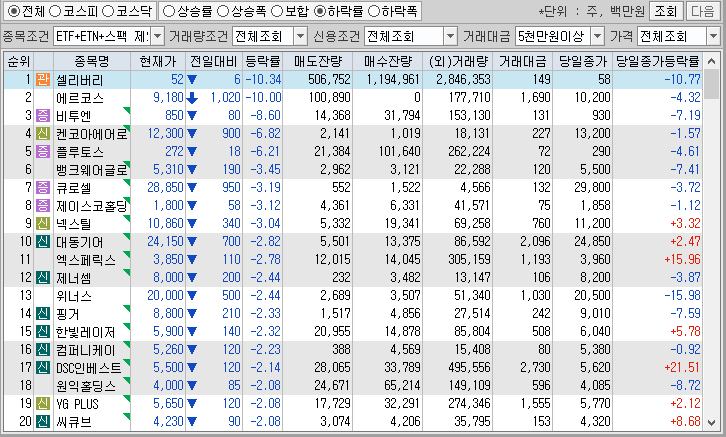The height and width of the screenshot is (437, 726).
Task: Click the 당일종가등락률 column header
Action: pos(657,61)
